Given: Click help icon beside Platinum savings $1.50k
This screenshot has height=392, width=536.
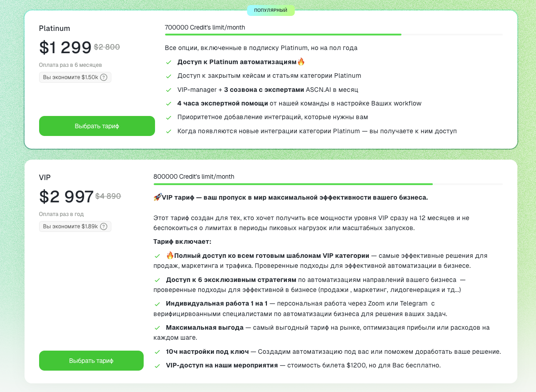Looking at the screenshot, I should [x=104, y=77].
